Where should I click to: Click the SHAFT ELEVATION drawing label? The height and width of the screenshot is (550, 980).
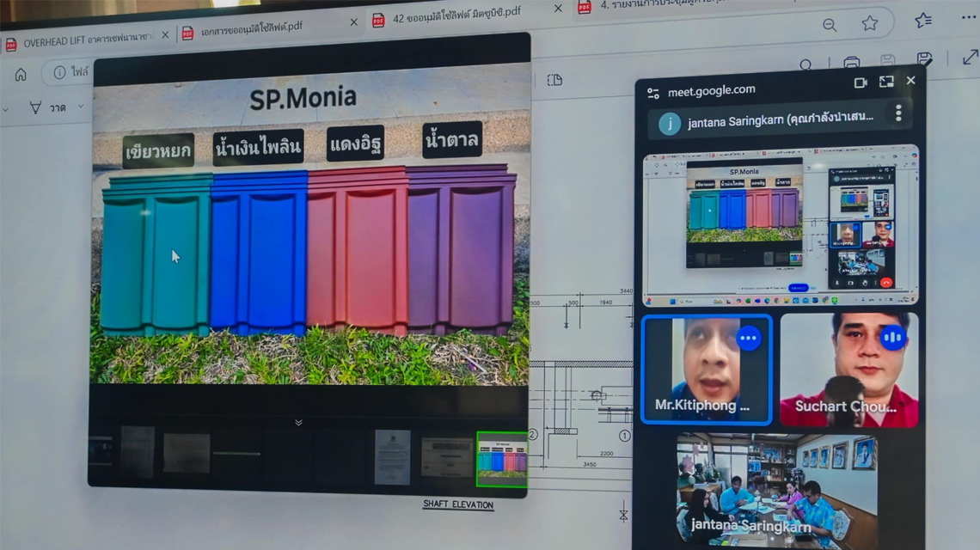click(458, 504)
